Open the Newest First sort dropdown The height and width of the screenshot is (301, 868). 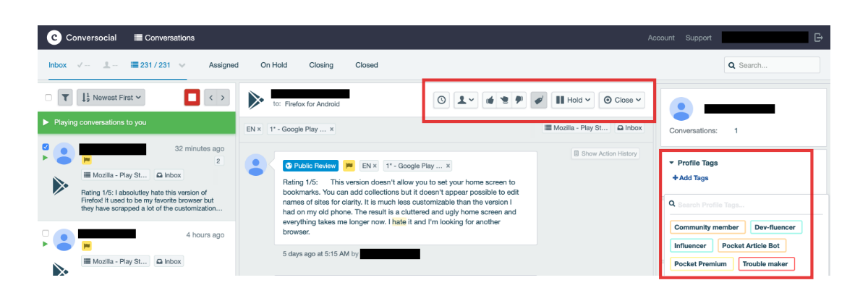(111, 97)
